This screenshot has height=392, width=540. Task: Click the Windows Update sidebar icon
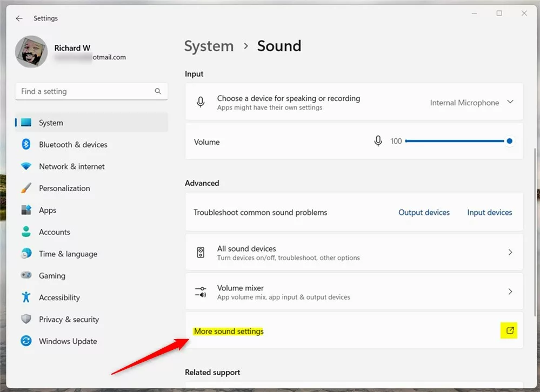coord(26,341)
